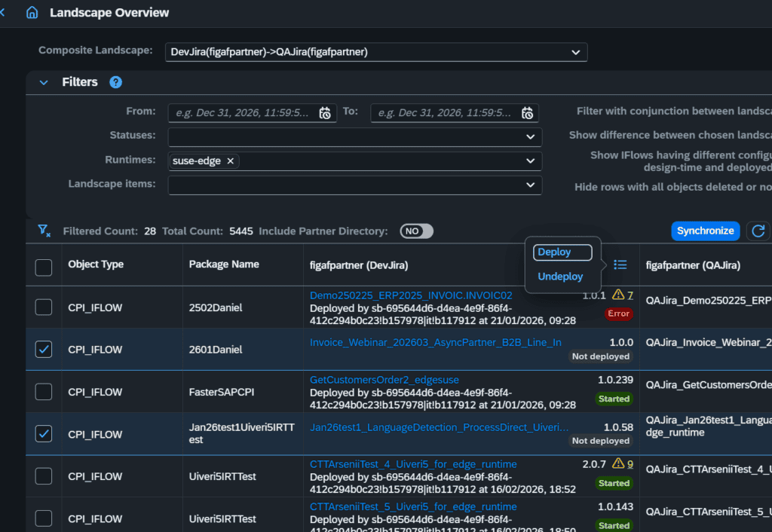Toggle the select-all checkbox in table header
772x532 pixels.
[x=44, y=268]
